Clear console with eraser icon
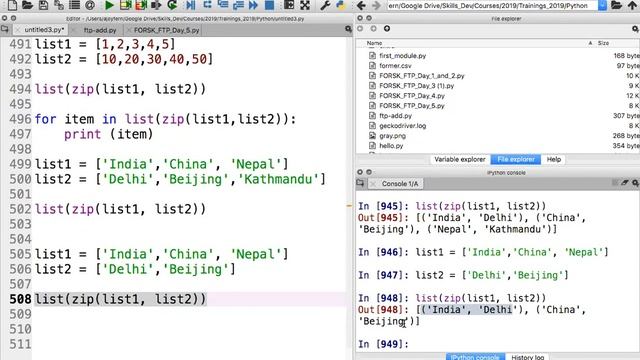 (x=625, y=183)
